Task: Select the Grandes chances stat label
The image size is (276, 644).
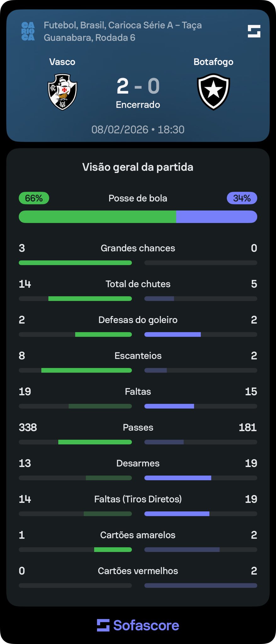Action: click(x=138, y=248)
